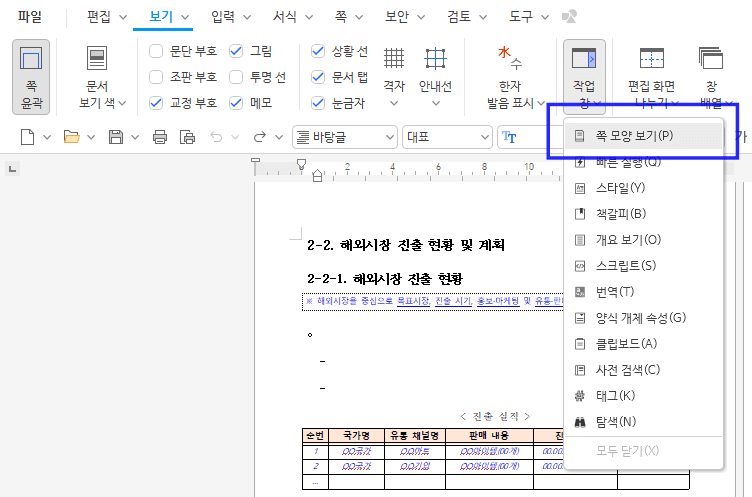This screenshot has height=497, width=752.
Task: Toggle the 쪽 윤곽 page outline button
Action: [x=31, y=77]
